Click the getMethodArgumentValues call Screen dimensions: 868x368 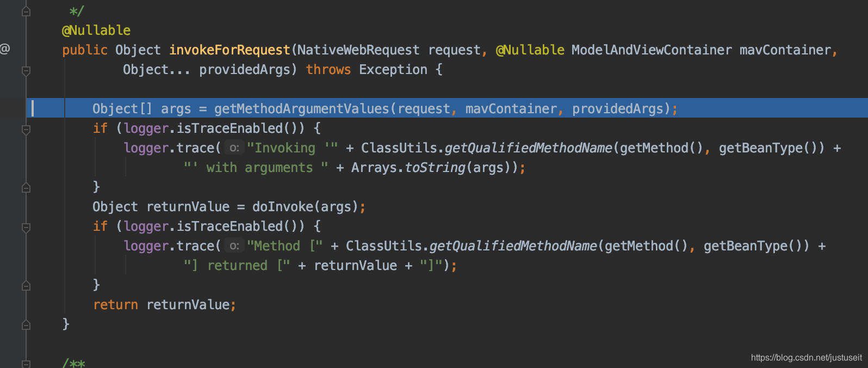302,109
